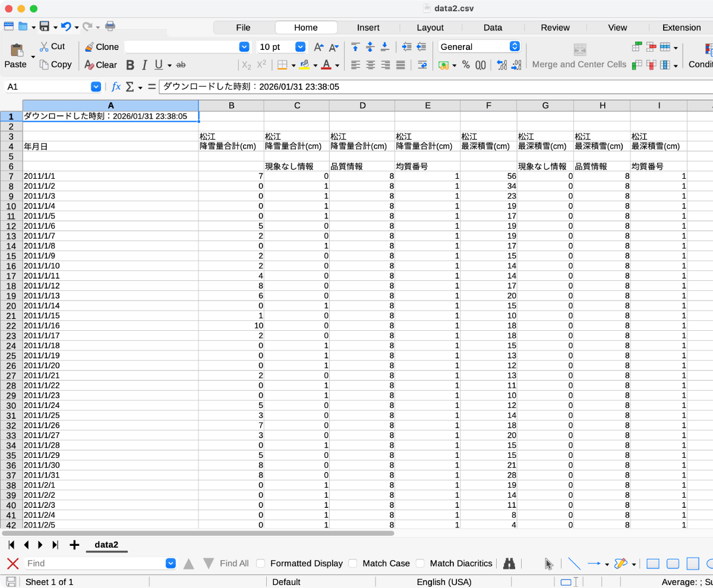Image resolution: width=713 pixels, height=588 pixels.
Task: Enable the Formatted Display checkbox
Action: pos(261,563)
